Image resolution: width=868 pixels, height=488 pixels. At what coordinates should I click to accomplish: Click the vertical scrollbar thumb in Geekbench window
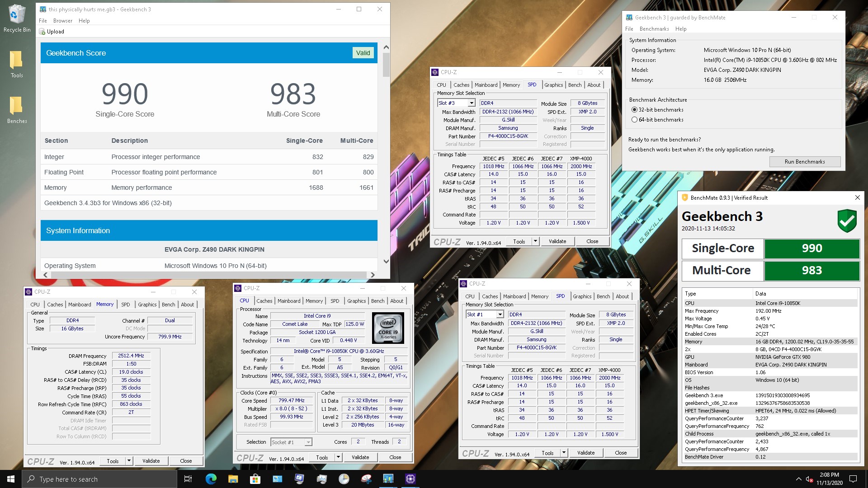[386, 65]
